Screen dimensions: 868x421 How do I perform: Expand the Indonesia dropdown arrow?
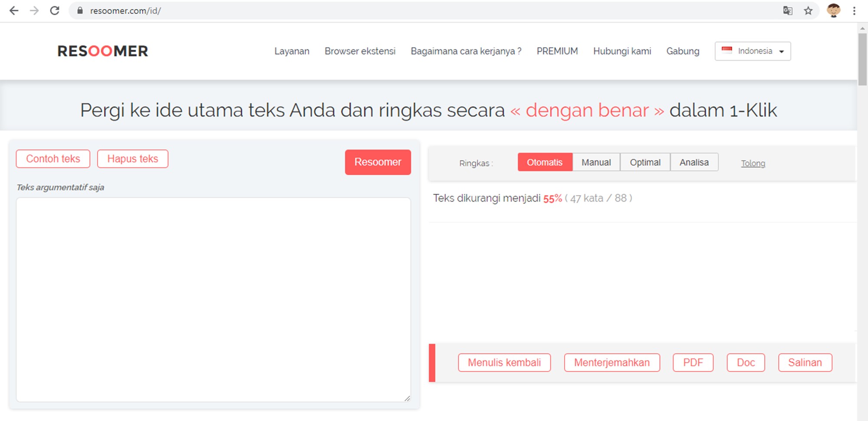783,51
